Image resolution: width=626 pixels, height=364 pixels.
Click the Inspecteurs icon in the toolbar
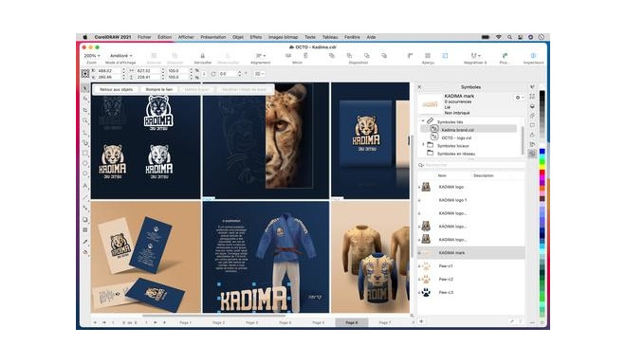click(533, 56)
